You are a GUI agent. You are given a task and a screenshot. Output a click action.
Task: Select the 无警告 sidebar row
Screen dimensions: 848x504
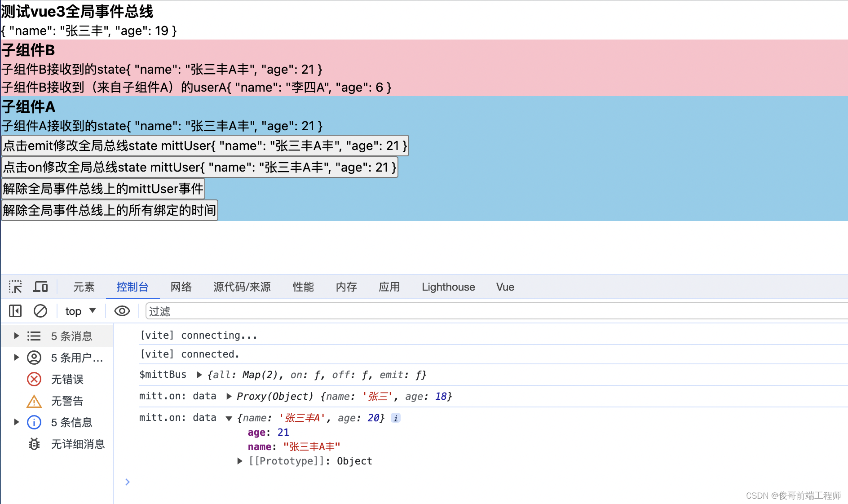(57, 401)
